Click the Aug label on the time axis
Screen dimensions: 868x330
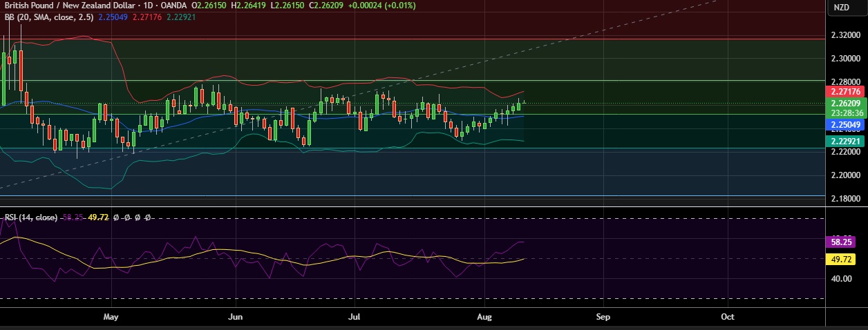[485, 316]
